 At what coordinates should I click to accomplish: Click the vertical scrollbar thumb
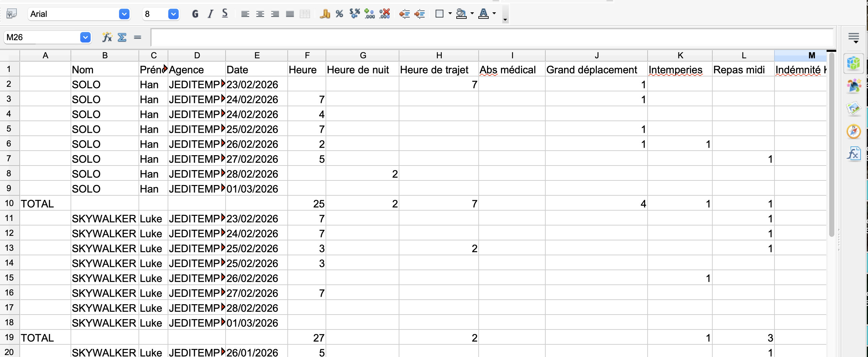831,145
